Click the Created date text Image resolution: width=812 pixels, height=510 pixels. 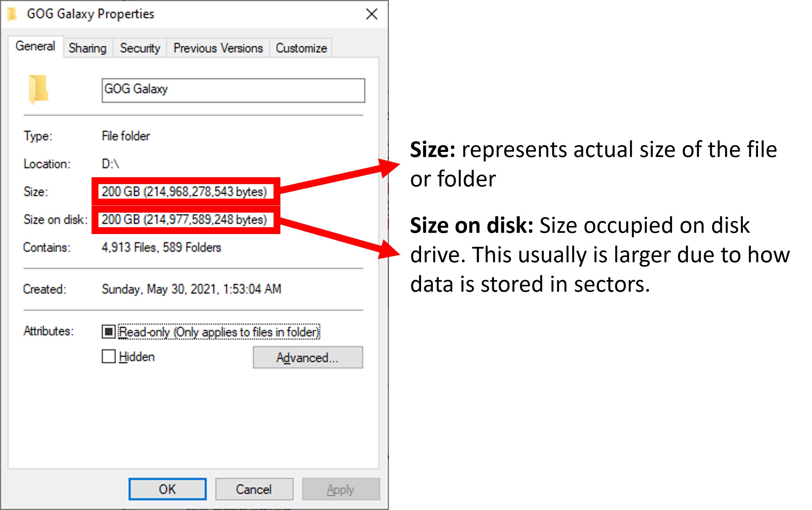(x=191, y=289)
